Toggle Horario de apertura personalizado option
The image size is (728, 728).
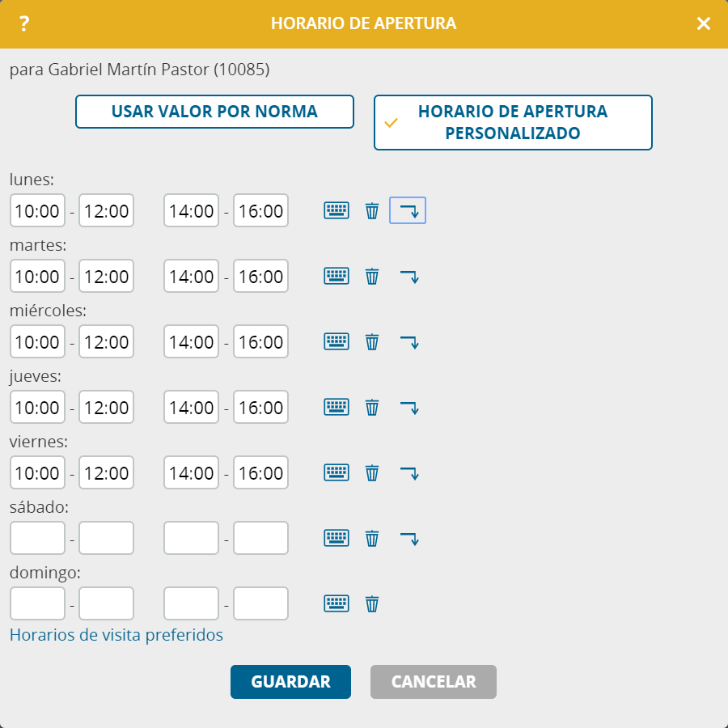pos(513,123)
